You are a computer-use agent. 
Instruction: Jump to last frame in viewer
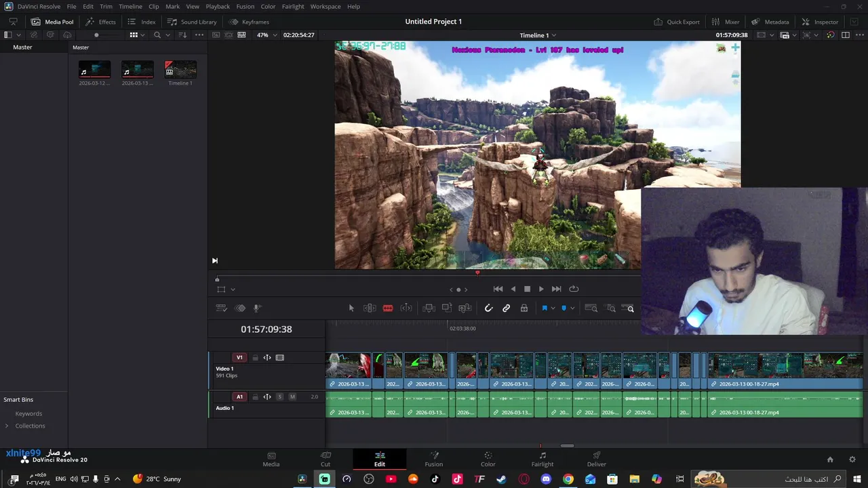pos(556,289)
